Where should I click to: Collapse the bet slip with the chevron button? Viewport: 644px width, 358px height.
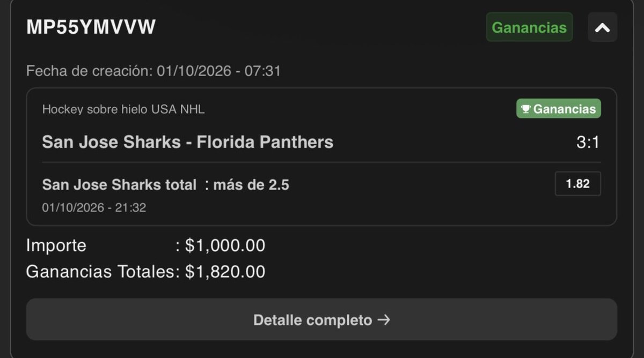point(602,27)
